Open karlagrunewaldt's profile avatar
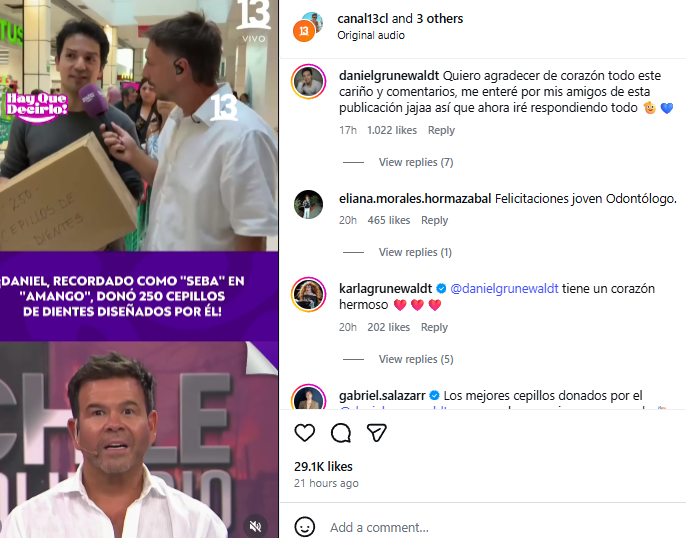This screenshot has width=686, height=538. (308, 294)
